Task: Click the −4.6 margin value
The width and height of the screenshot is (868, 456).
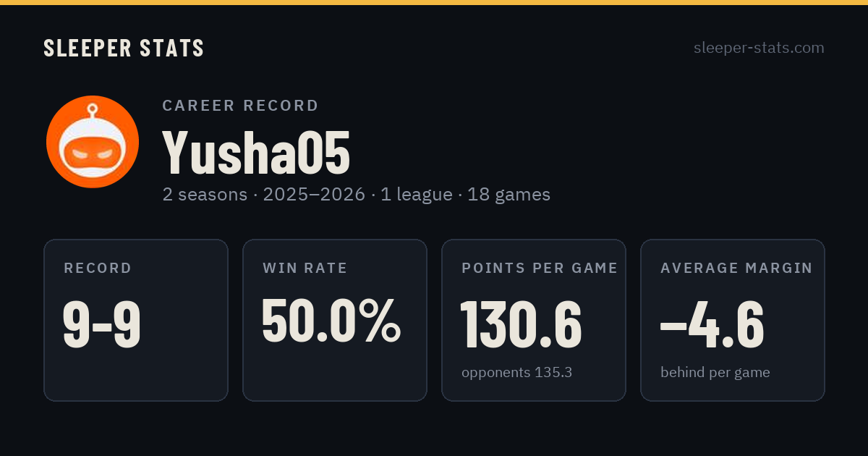Action: click(x=712, y=324)
